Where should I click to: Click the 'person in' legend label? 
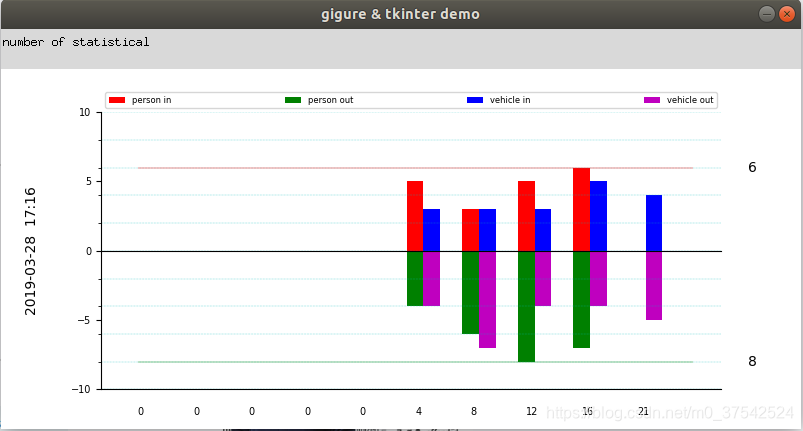tap(152, 100)
